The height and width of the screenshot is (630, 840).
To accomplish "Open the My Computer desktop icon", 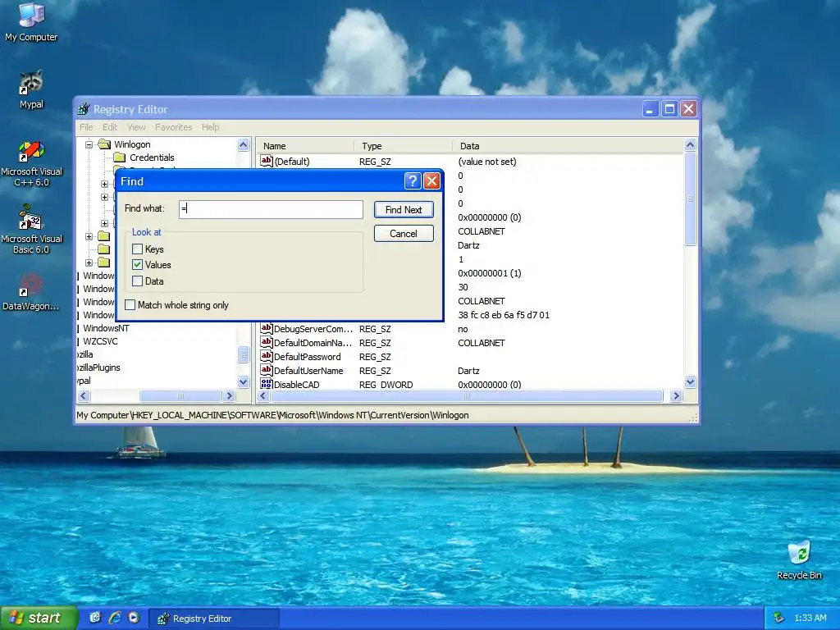I will coord(31,21).
